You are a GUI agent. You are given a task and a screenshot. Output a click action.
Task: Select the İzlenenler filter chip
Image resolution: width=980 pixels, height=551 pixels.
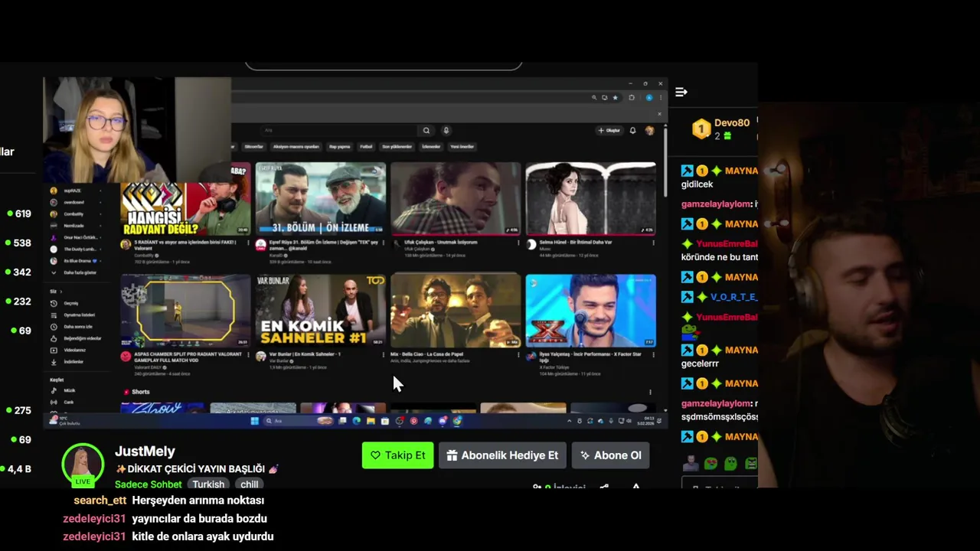point(431,146)
